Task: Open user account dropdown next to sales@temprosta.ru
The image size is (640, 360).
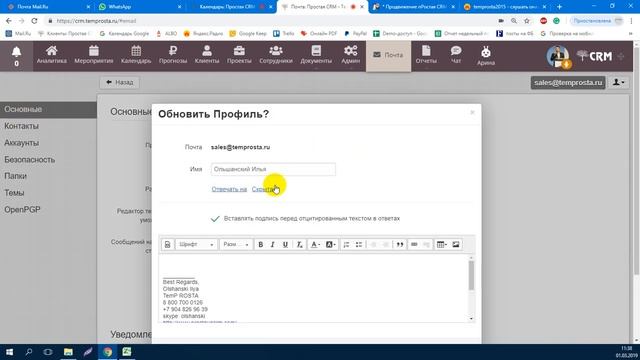Action: (x=618, y=82)
